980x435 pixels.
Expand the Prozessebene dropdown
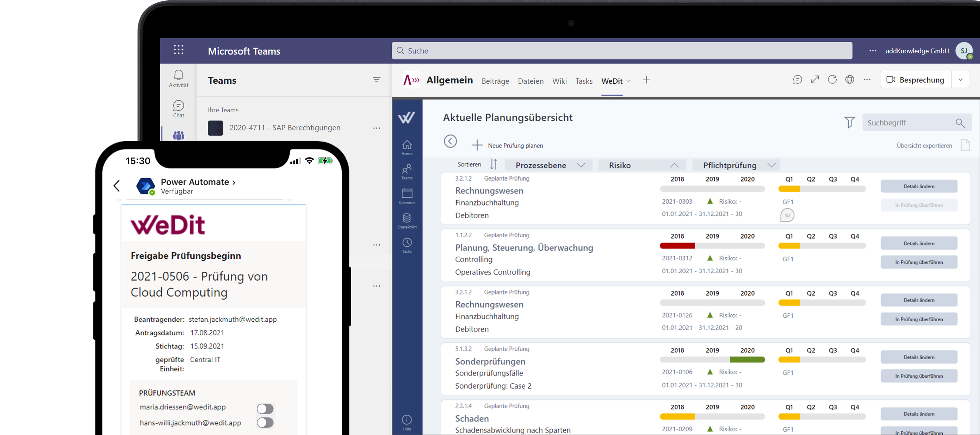point(581,165)
